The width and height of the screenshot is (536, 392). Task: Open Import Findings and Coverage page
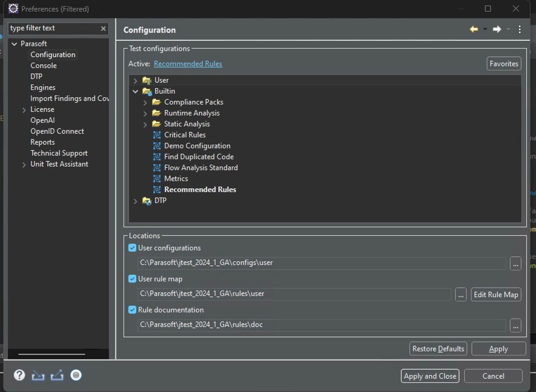pyautogui.click(x=69, y=98)
